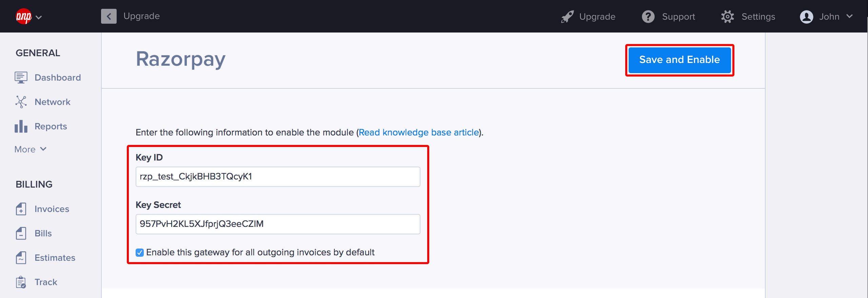Click the back arrow beside Upgrade
This screenshot has height=298, width=868.
(x=108, y=16)
